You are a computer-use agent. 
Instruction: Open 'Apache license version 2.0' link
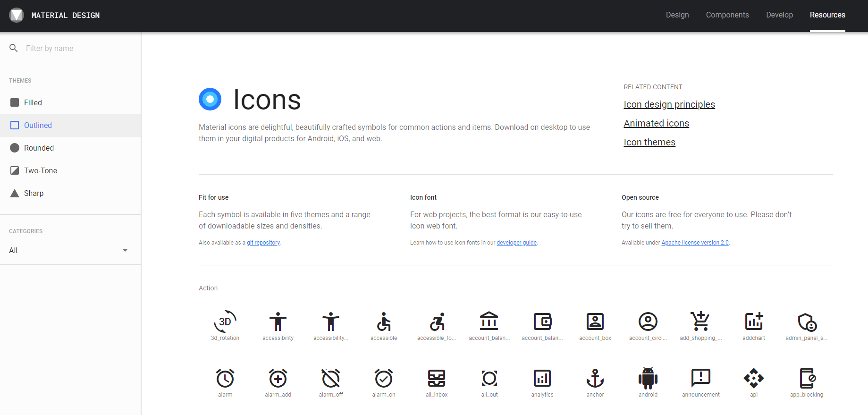695,243
